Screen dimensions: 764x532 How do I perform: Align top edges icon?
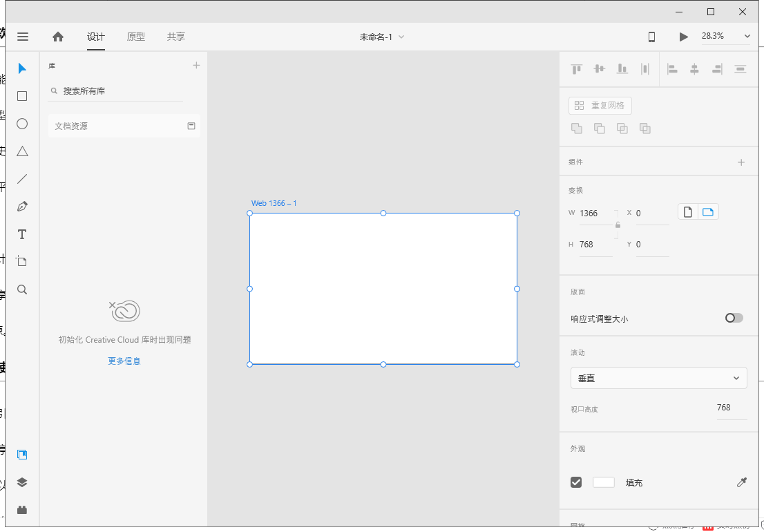pyautogui.click(x=576, y=68)
